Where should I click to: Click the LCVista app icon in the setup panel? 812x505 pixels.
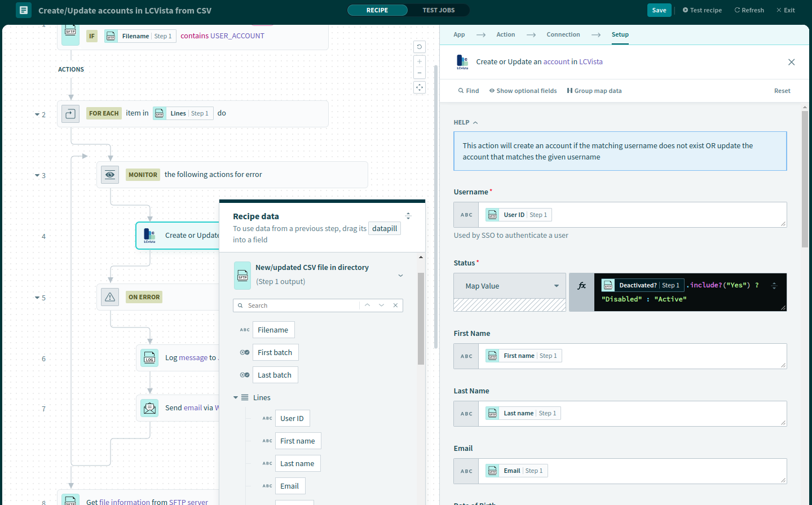(462, 62)
